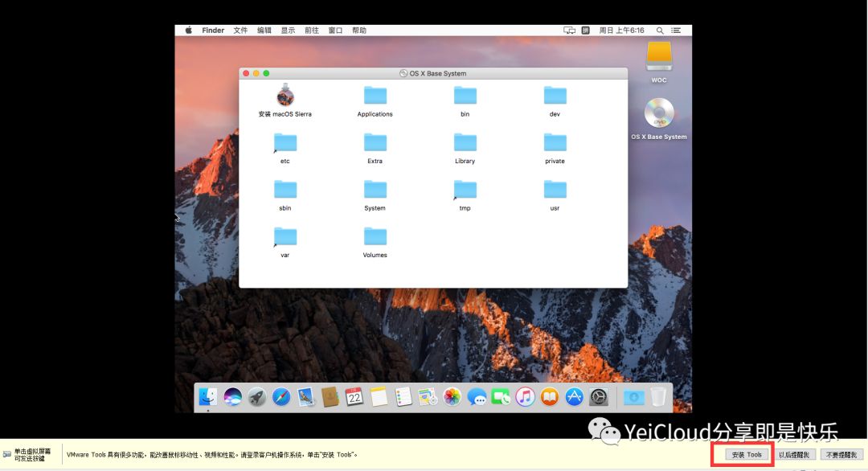
Task: Open the Finder menu
Action: point(212,31)
